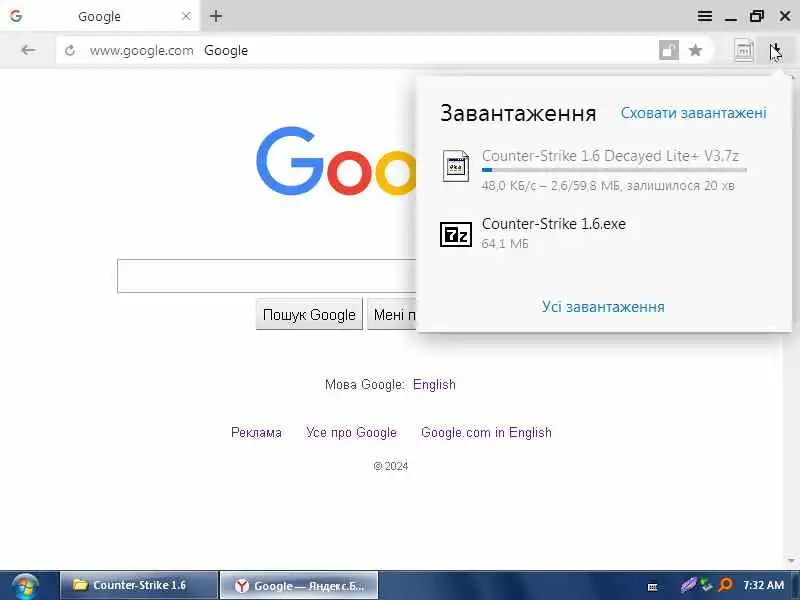Click the toolbar icon left of the downloads arrow
Image resolution: width=800 pixels, height=600 pixels.
coord(744,51)
